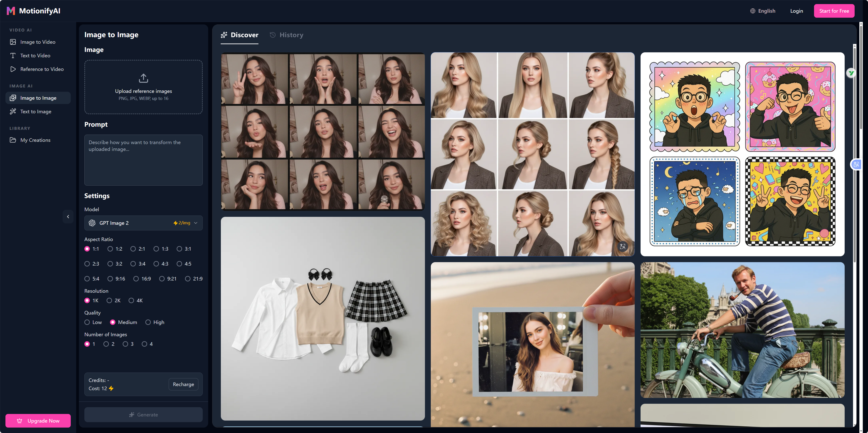Open the Image to Video tool
The height and width of the screenshot is (433, 868).
tap(37, 42)
